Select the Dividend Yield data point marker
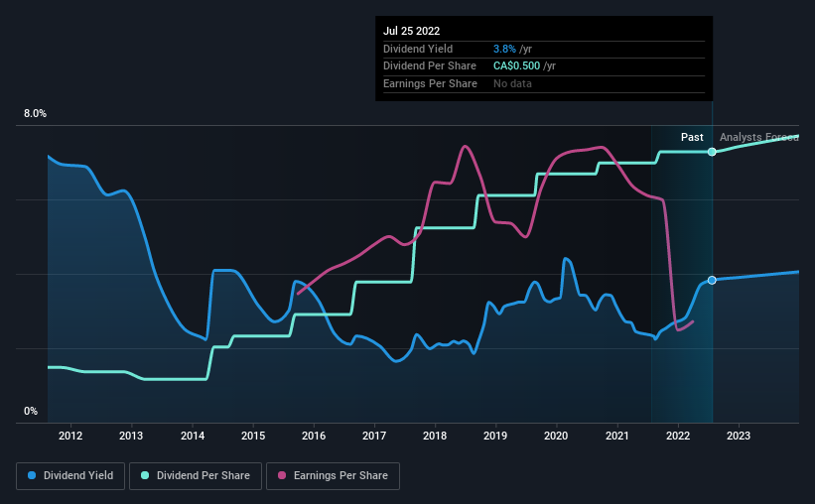 pos(712,280)
